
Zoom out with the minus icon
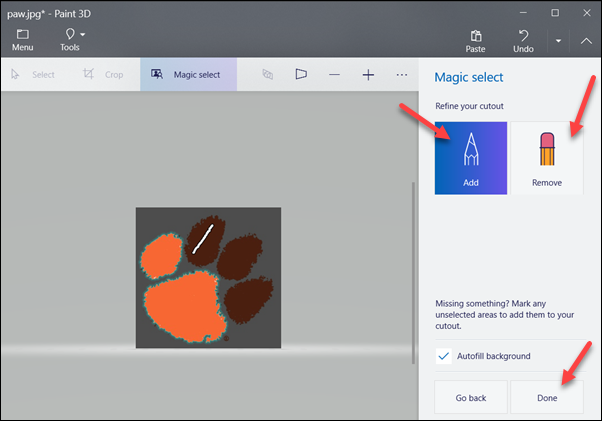pos(334,75)
